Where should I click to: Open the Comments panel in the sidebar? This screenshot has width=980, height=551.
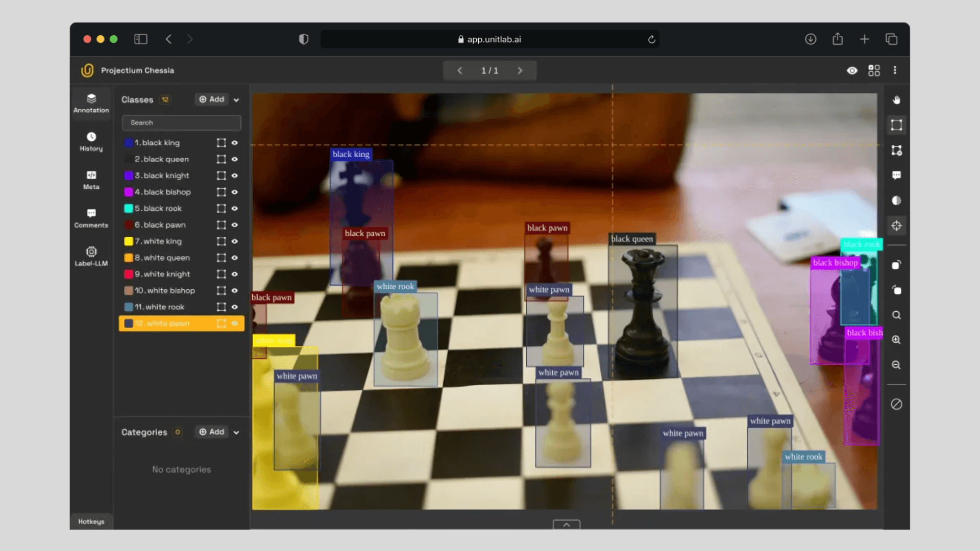[91, 218]
